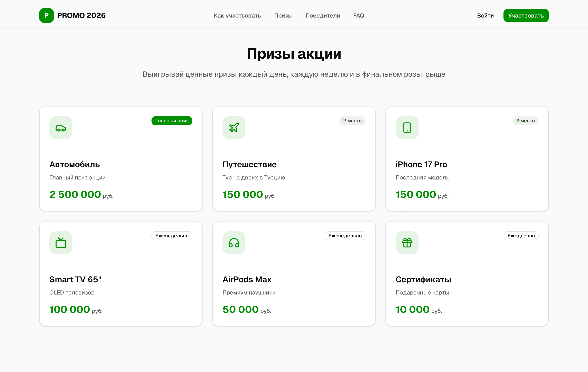Viewport: 588px width, 372px height.
Task: Click the Подарочные карты description
Action: (x=422, y=292)
